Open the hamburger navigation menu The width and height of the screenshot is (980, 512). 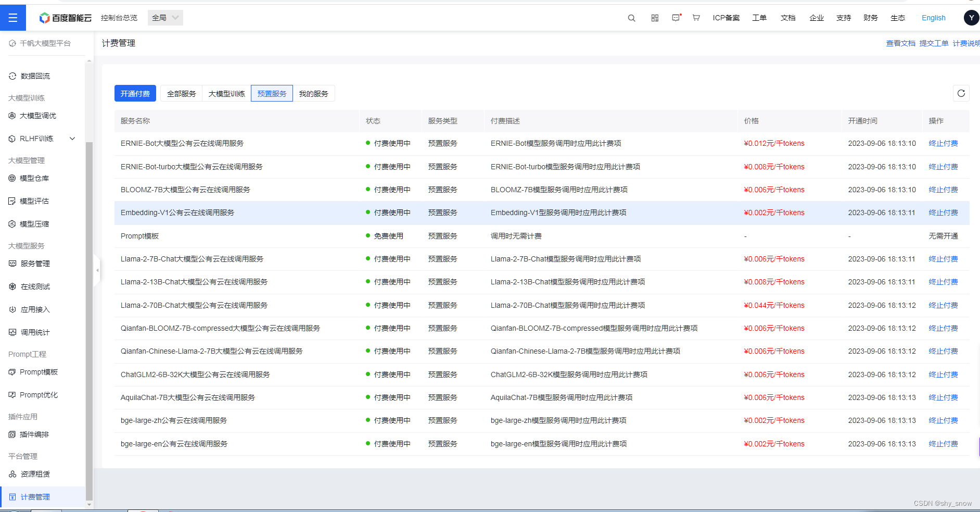[13, 18]
